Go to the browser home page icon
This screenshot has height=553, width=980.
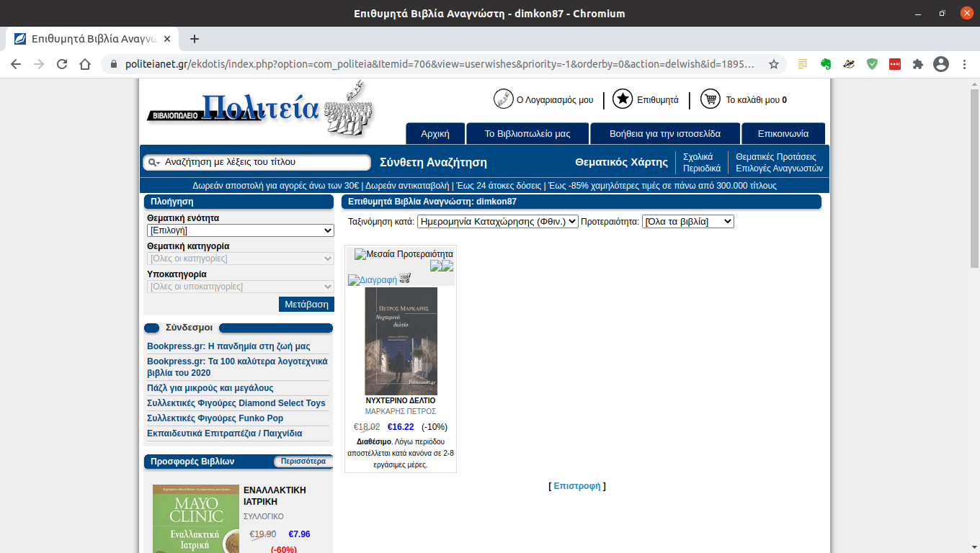[85, 64]
